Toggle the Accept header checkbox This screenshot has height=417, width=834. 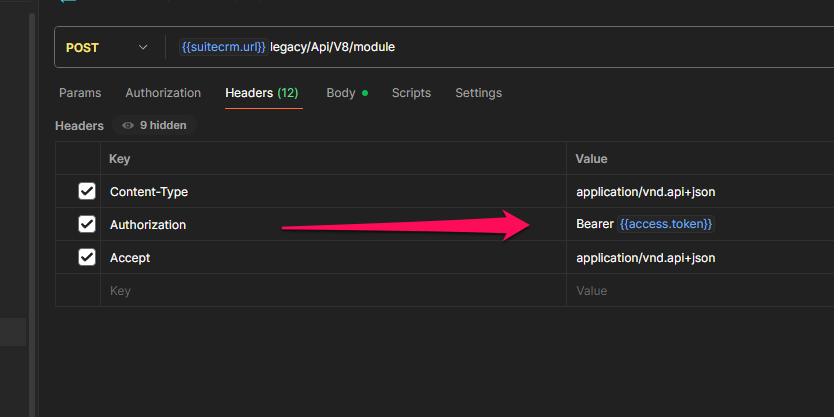[x=87, y=258]
